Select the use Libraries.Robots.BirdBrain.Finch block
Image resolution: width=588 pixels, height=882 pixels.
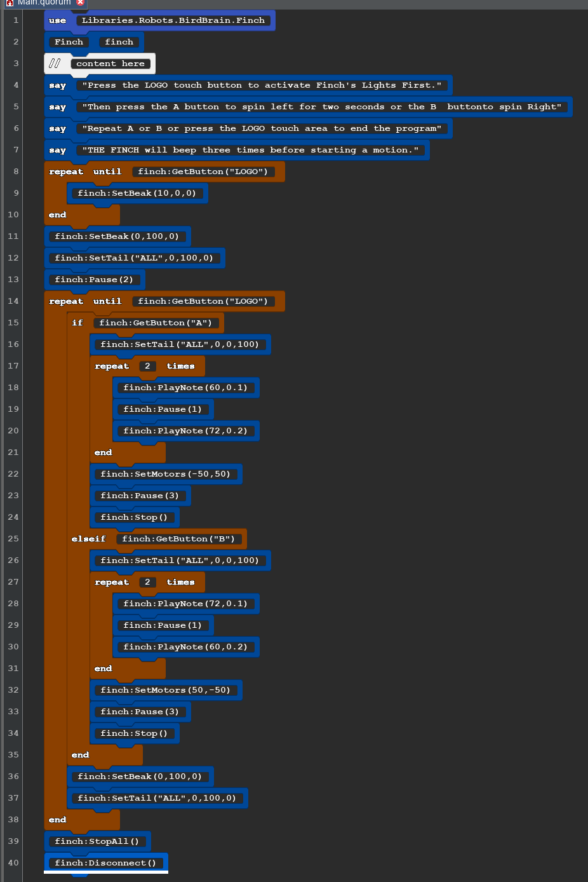[x=57, y=20]
